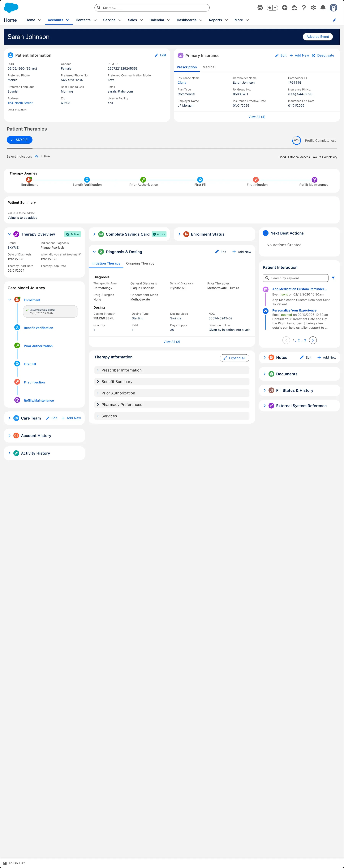Open the notifications bell icon

tap(323, 8)
